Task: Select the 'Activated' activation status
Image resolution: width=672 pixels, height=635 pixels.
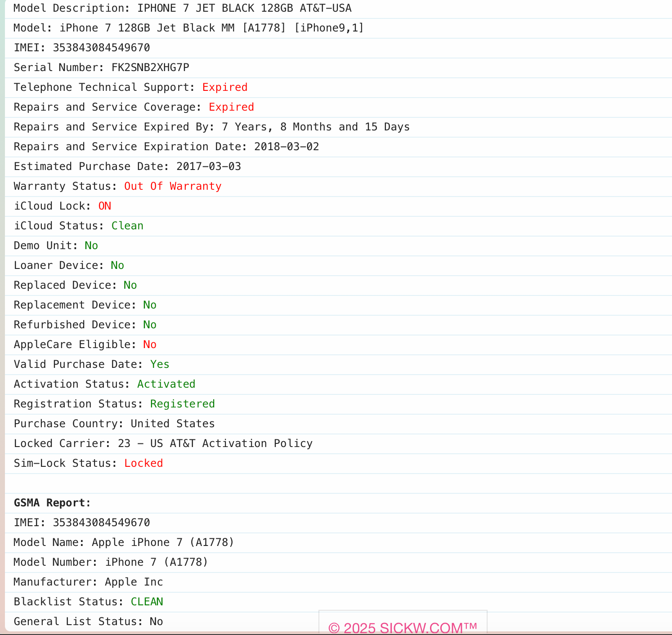Action: tap(166, 384)
